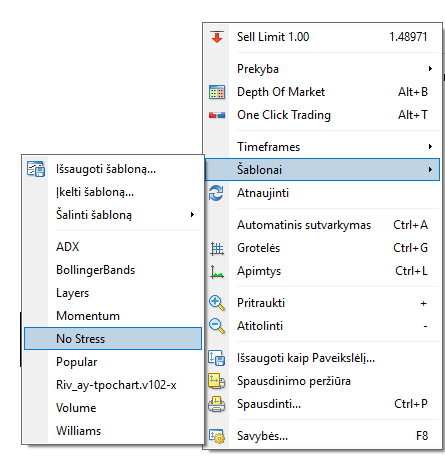Screen dimensions: 445x473
Task: Click the Atitolinti zoom-out magnifier icon
Action: (x=217, y=326)
